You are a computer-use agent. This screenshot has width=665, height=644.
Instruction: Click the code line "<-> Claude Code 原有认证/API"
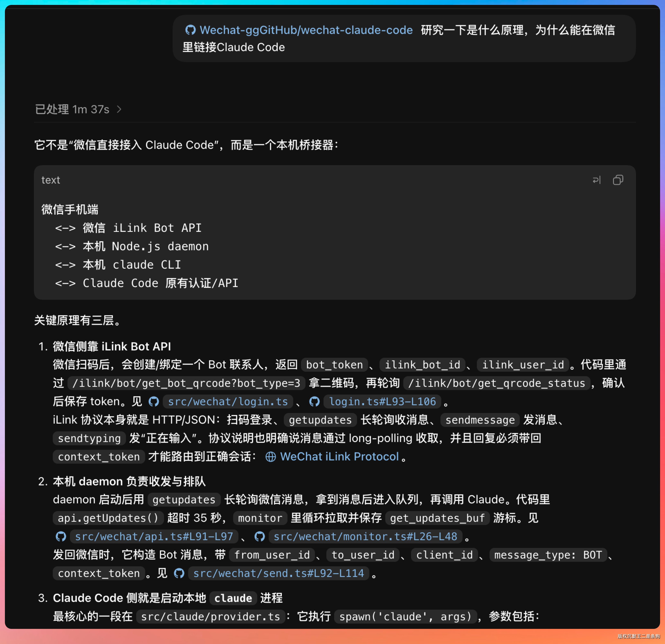point(147,283)
